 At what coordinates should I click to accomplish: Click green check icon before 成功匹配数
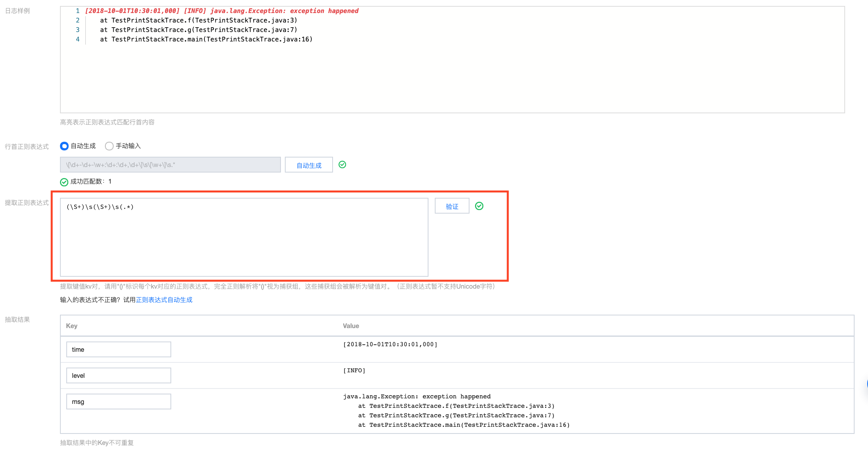(64, 182)
